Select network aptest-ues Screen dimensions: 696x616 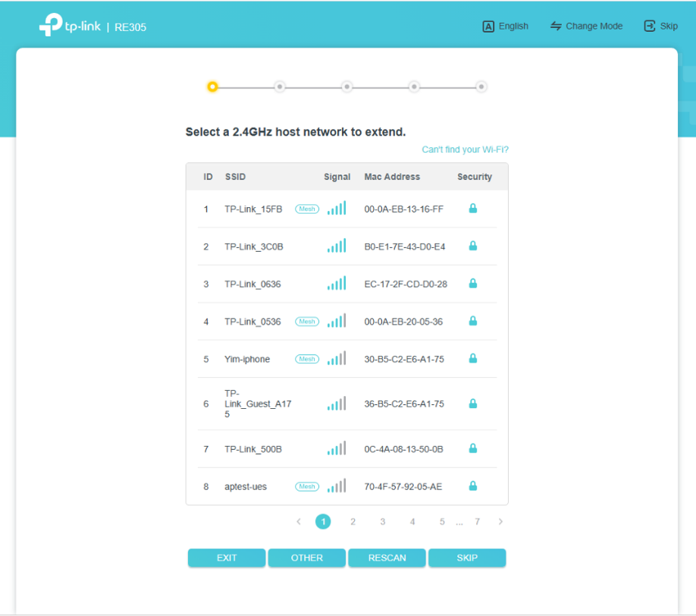[347, 487]
